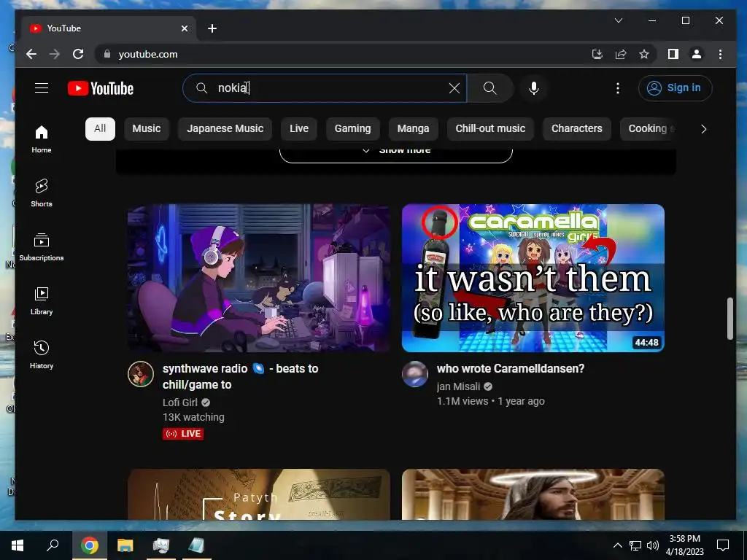This screenshot has height=560, width=747.
Task: Open File Explorer from taskbar
Action: 125,545
